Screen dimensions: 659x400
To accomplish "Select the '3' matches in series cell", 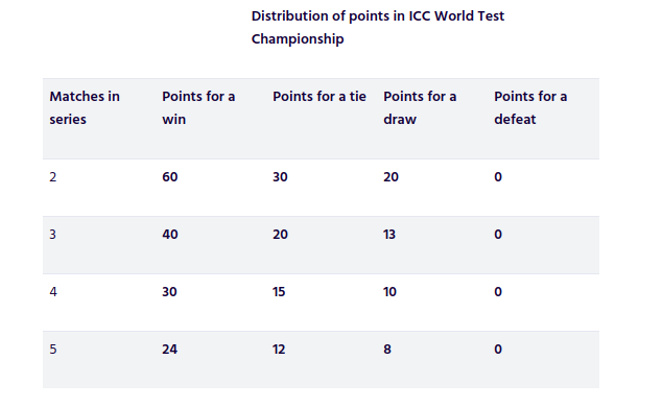I will 53,235.
